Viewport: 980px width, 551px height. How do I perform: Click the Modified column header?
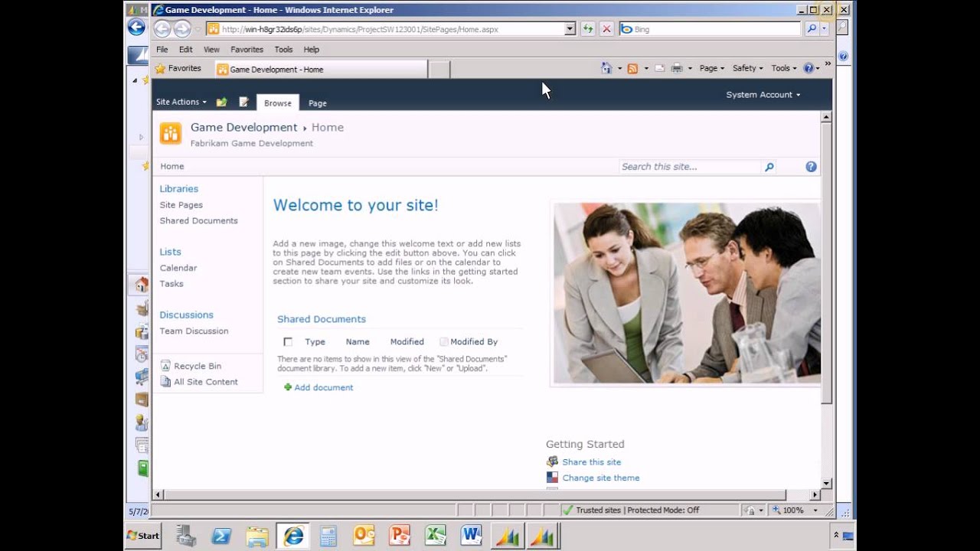pyautogui.click(x=407, y=342)
